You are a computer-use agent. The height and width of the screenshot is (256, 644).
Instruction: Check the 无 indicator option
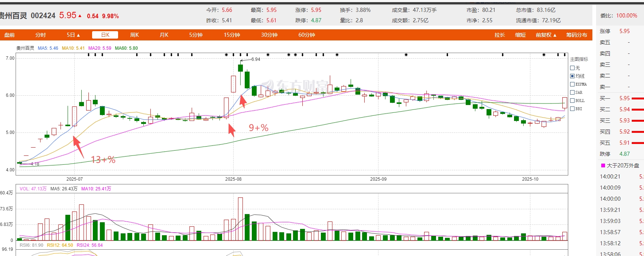pos(572,68)
